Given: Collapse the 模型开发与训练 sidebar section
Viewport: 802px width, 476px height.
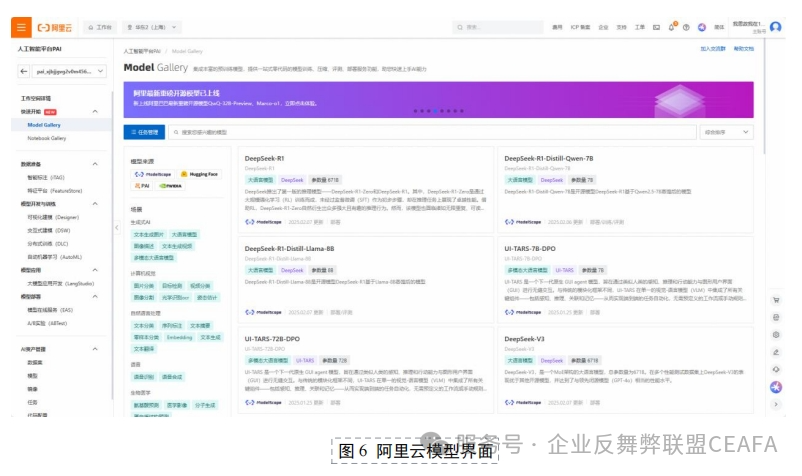Looking at the screenshot, I should pos(95,204).
